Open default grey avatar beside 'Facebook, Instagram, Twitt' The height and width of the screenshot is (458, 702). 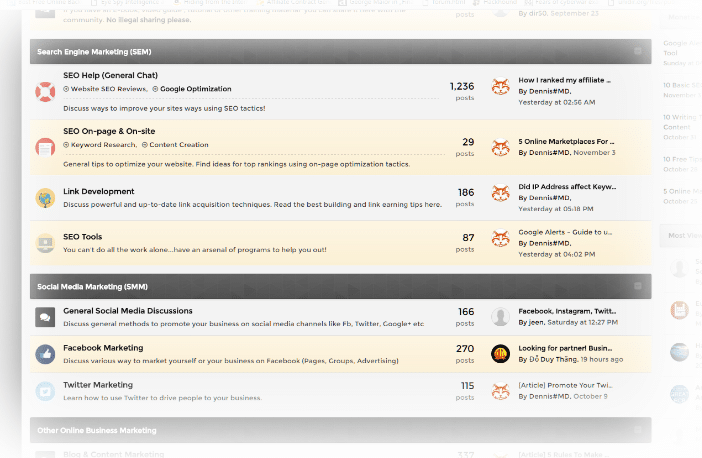point(501,317)
